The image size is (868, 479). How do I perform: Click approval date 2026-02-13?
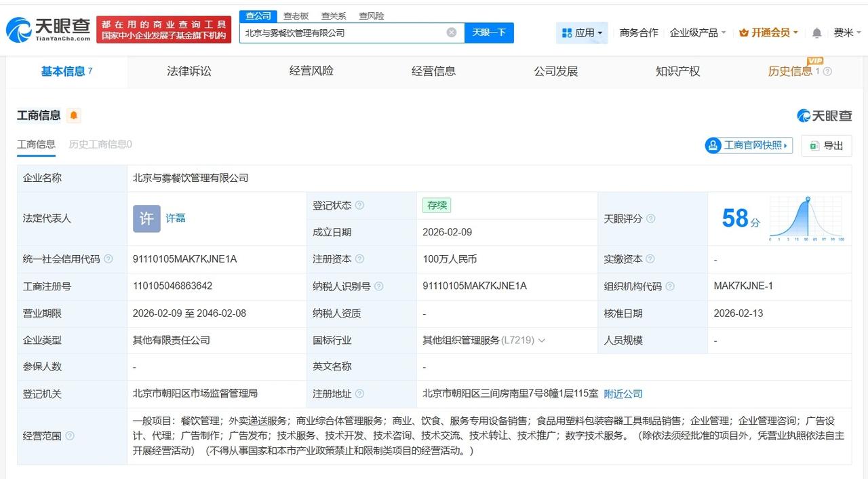click(x=738, y=313)
